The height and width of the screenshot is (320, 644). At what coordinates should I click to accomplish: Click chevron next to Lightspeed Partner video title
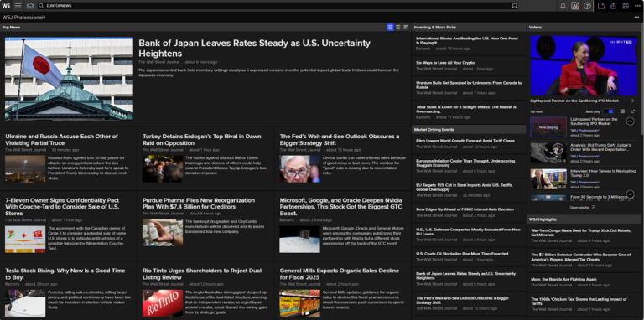(632, 100)
